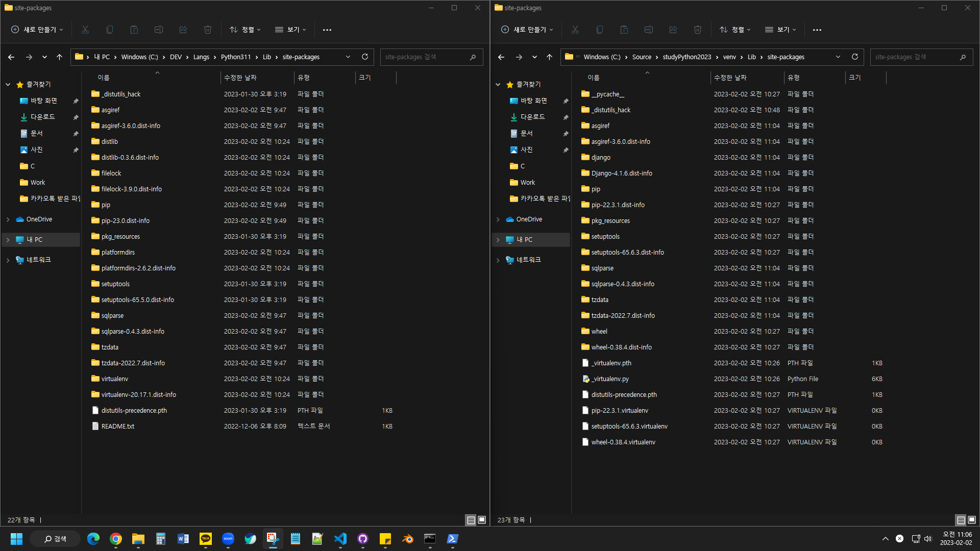Go up one folder in left window
The height and width of the screenshot is (551, 980).
[59, 57]
